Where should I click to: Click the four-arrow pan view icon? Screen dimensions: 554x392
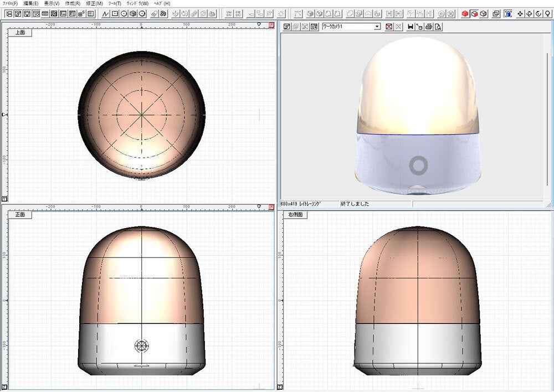click(520, 13)
